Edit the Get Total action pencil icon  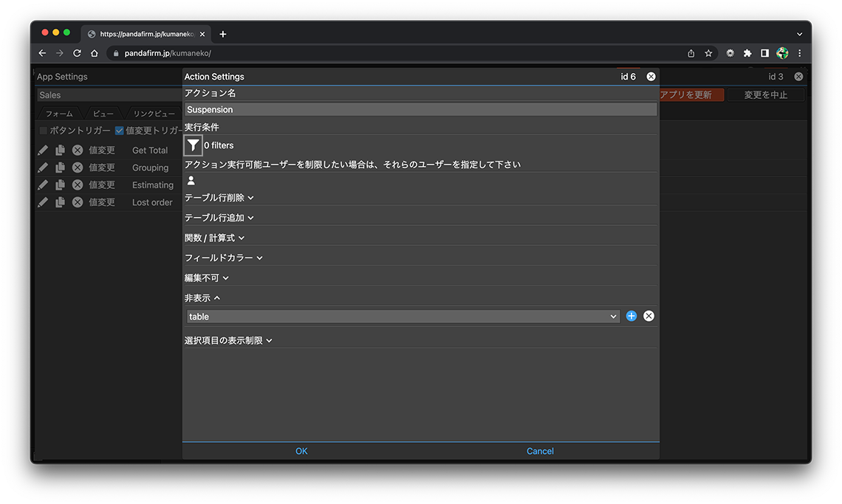pyautogui.click(x=43, y=150)
